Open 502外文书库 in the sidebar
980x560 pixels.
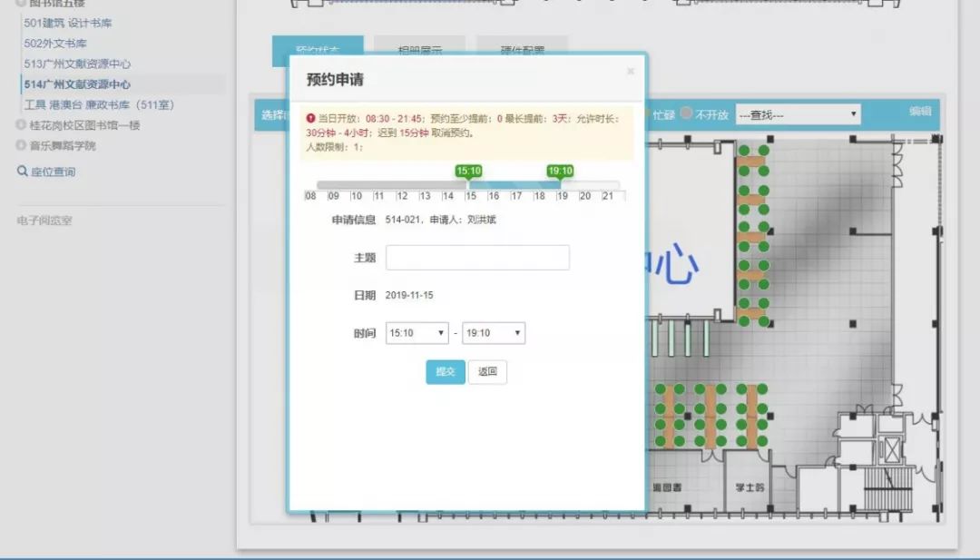(55, 44)
